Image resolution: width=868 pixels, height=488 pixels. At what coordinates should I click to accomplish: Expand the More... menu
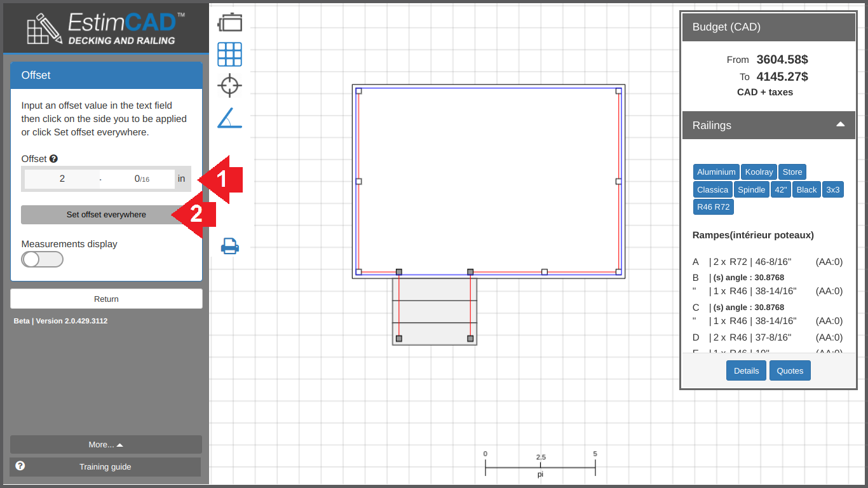105,445
